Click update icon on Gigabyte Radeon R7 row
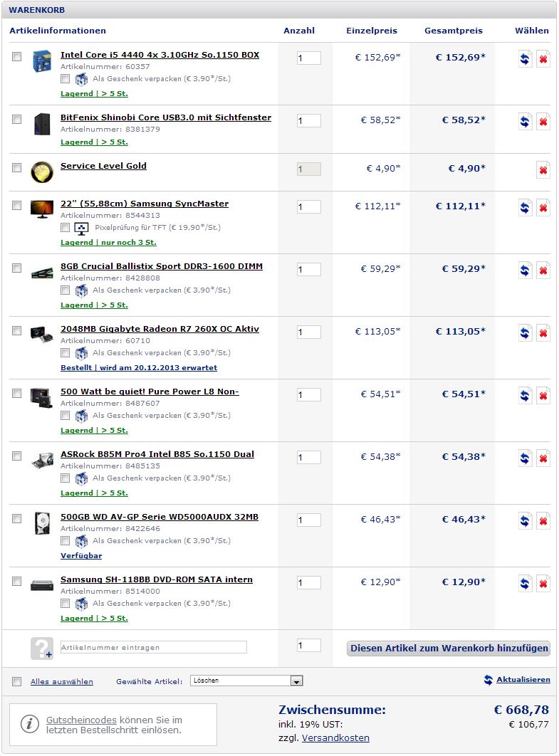Image resolution: width=559 pixels, height=756 pixels. pos(525,333)
